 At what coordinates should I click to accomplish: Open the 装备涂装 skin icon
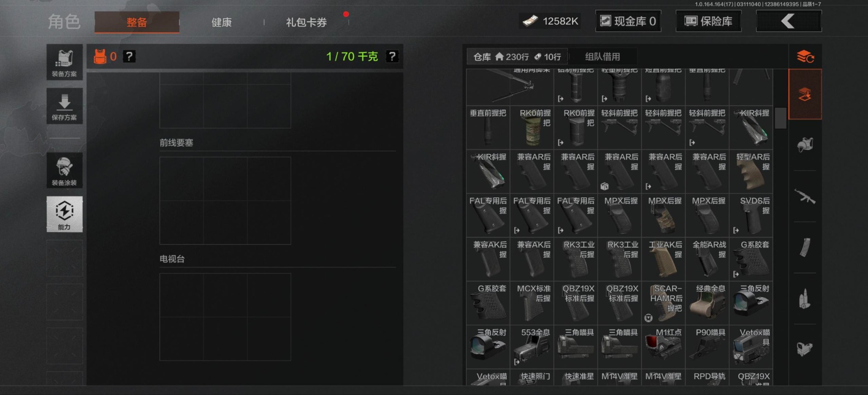point(64,170)
